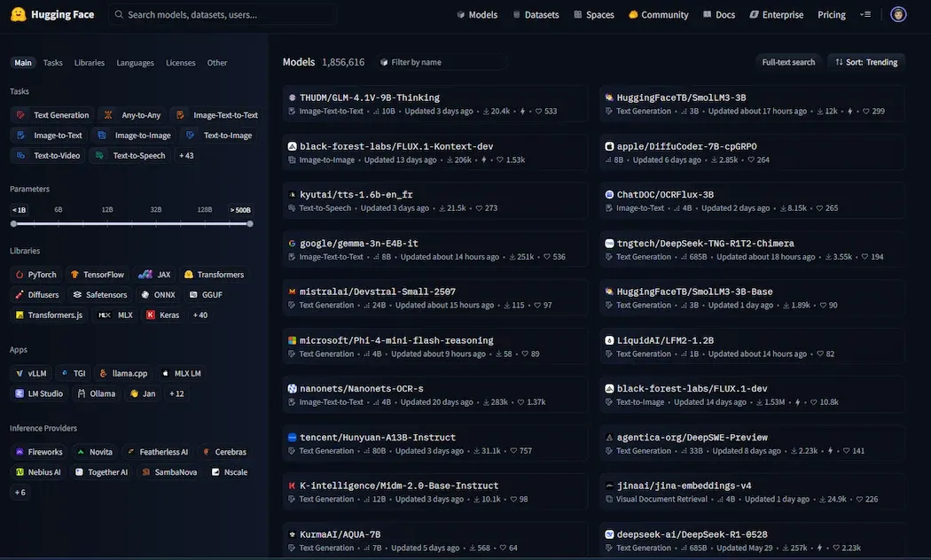Click the Apple avatar on DiffuCoder-7B-cpGRPO
The image size is (931, 560).
tap(609, 146)
